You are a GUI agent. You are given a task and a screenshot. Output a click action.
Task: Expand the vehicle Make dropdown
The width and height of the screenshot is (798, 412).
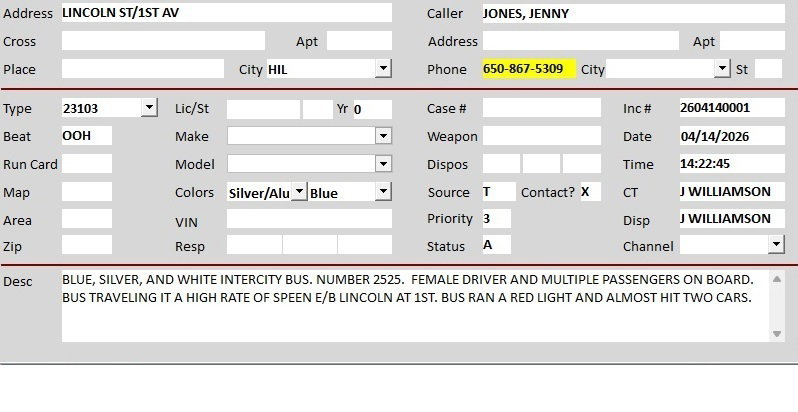coord(383,136)
